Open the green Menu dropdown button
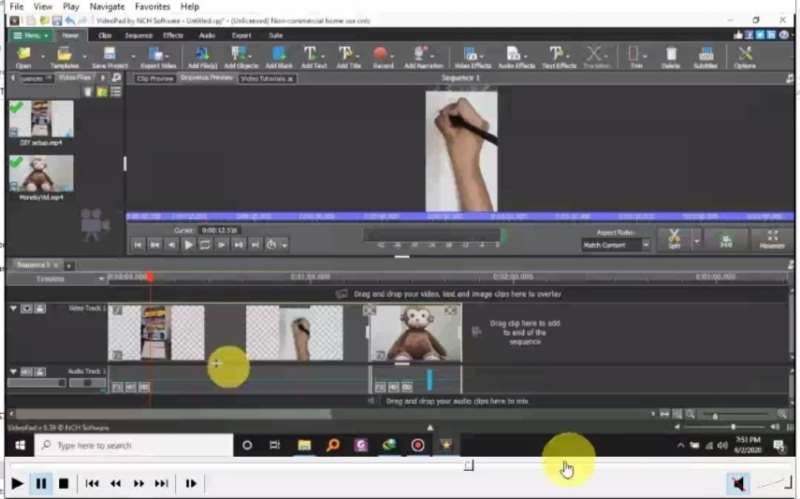This screenshot has width=800, height=499. click(x=30, y=35)
